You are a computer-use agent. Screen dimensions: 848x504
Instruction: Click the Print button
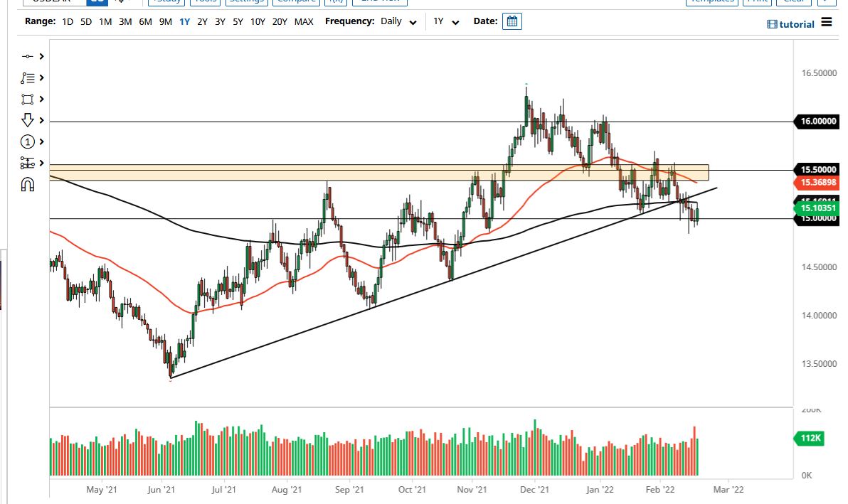(757, 1)
